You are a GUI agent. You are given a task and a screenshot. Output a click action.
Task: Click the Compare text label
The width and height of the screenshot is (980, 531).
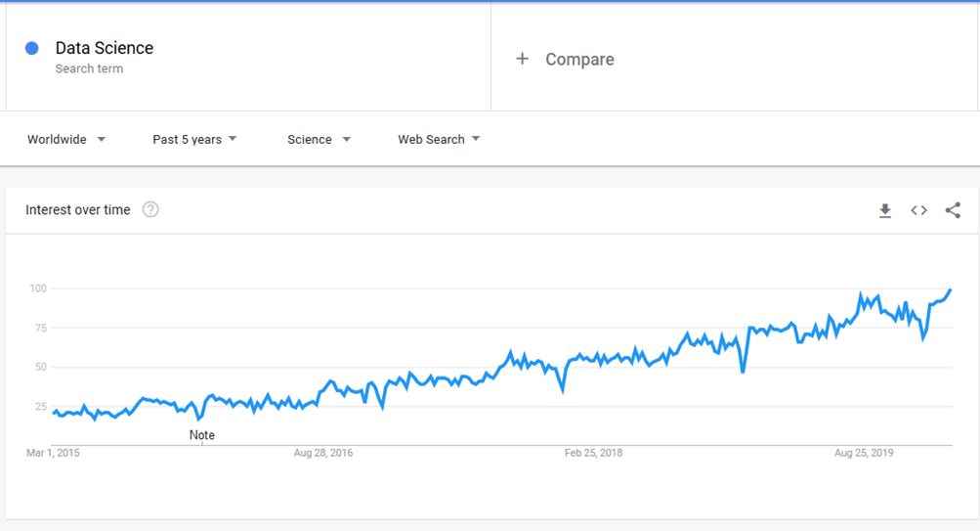click(579, 60)
